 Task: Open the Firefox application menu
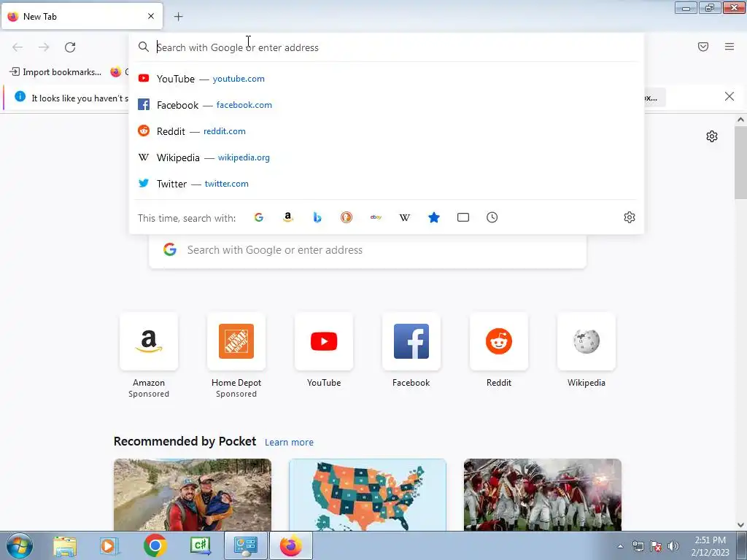pyautogui.click(x=729, y=47)
